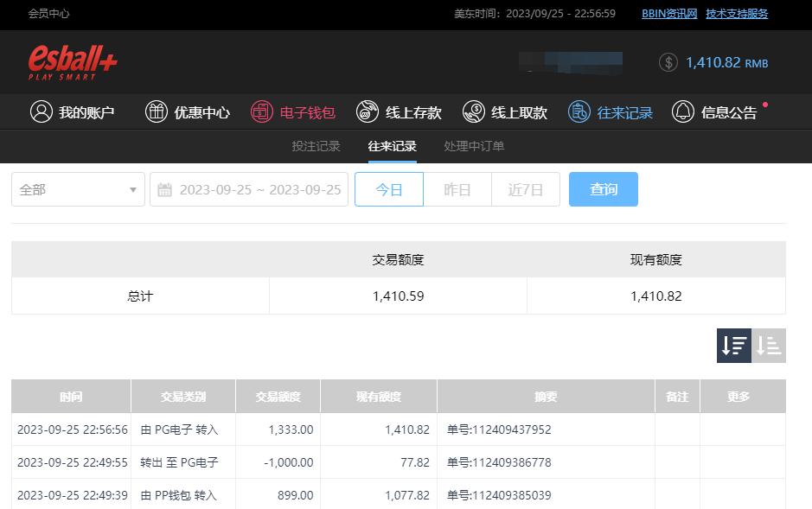Switch to the 投注记录 tab

point(316,146)
